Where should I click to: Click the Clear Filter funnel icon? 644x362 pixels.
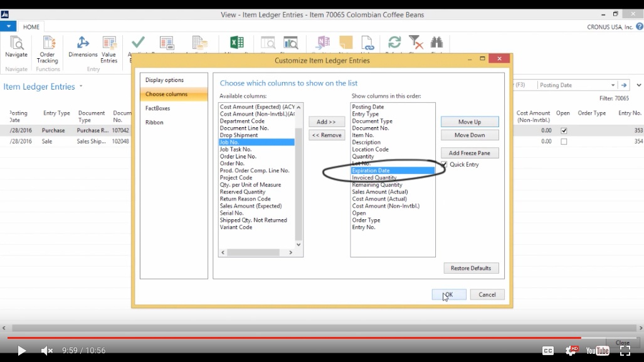[415, 43]
